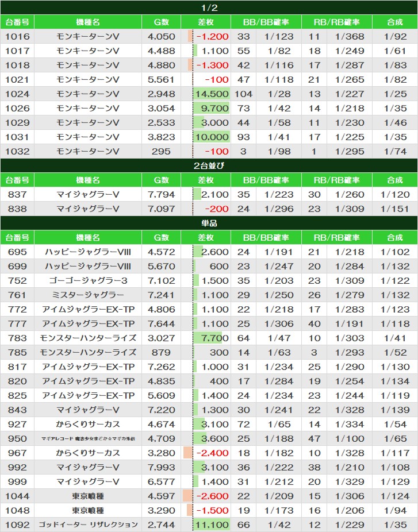
Task: Click the 1/41 combined value in row 783
Action: 395,338
